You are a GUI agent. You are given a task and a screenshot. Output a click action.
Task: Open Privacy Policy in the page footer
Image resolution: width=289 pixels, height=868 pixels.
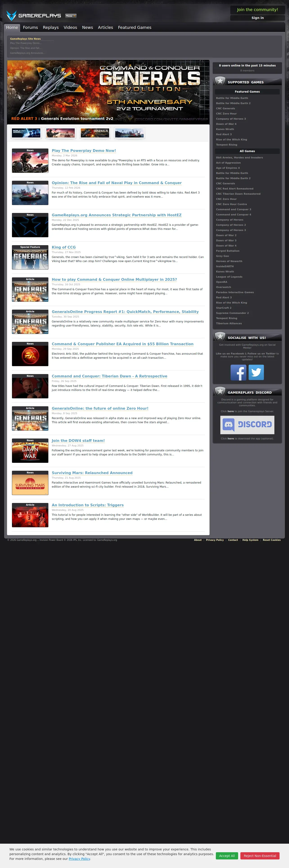click(x=215, y=540)
